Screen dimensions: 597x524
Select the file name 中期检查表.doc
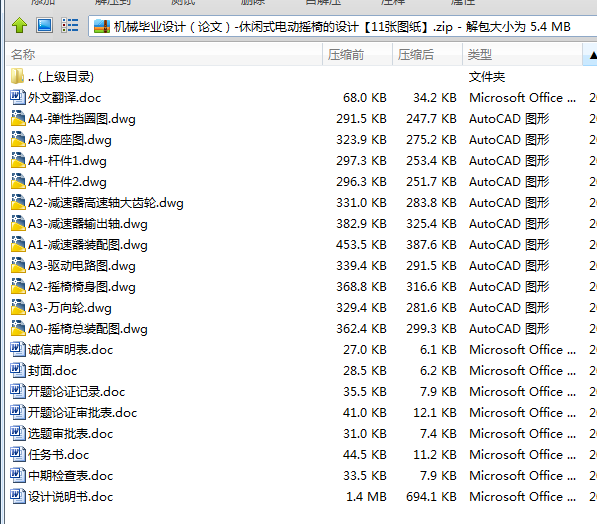(70, 475)
